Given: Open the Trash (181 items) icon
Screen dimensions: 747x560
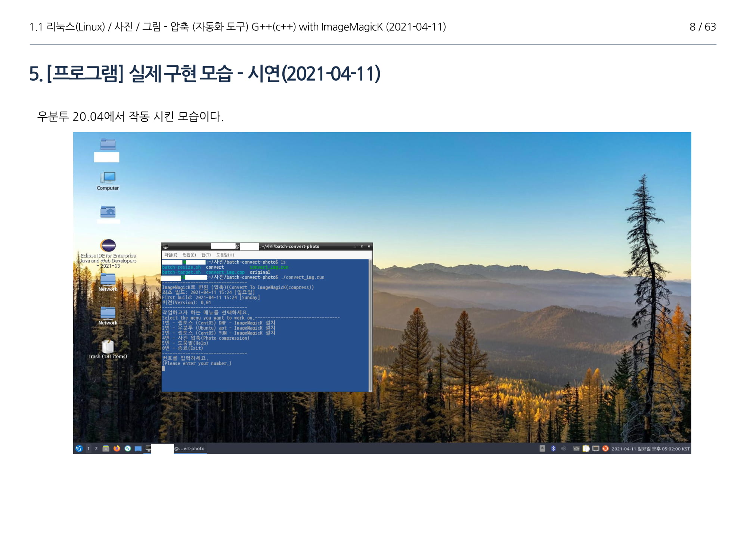Looking at the screenshot, I should [x=108, y=347].
